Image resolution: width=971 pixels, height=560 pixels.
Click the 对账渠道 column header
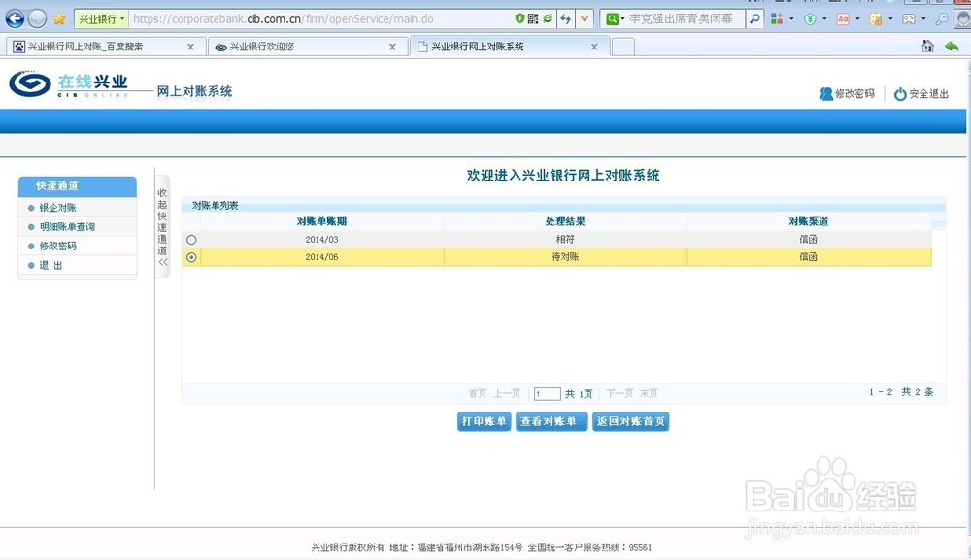click(809, 221)
